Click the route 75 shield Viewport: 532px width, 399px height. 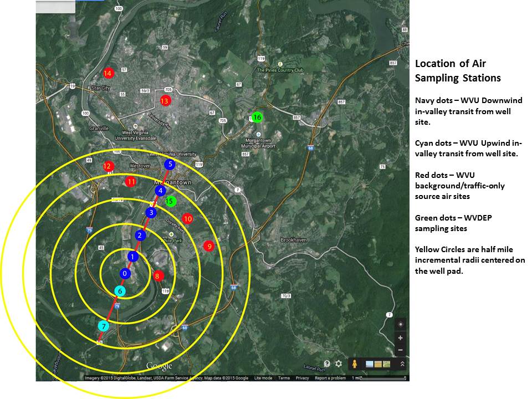click(x=382, y=167)
